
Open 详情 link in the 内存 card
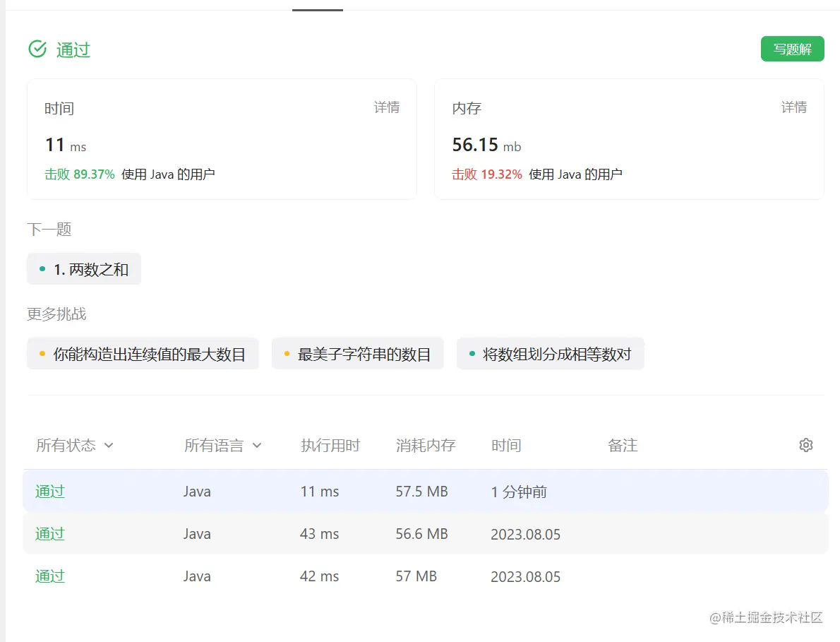[x=793, y=107]
